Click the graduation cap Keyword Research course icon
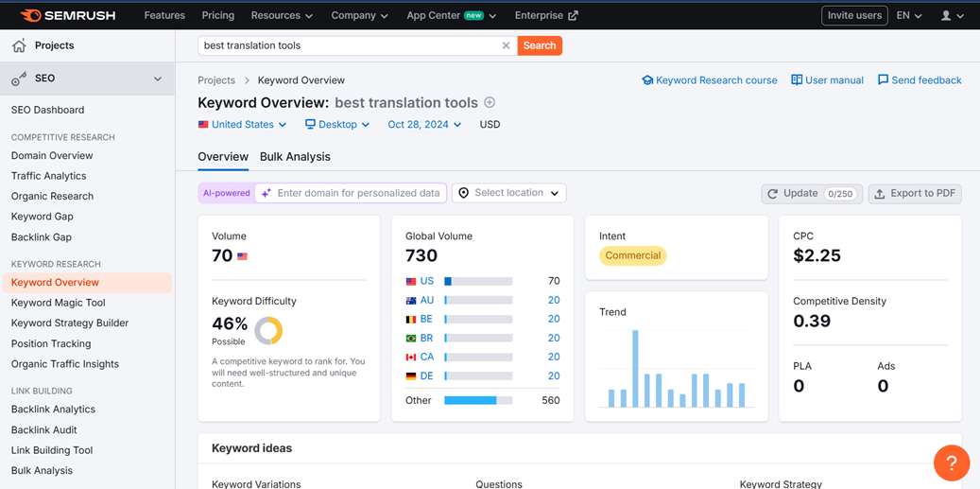 (x=647, y=80)
